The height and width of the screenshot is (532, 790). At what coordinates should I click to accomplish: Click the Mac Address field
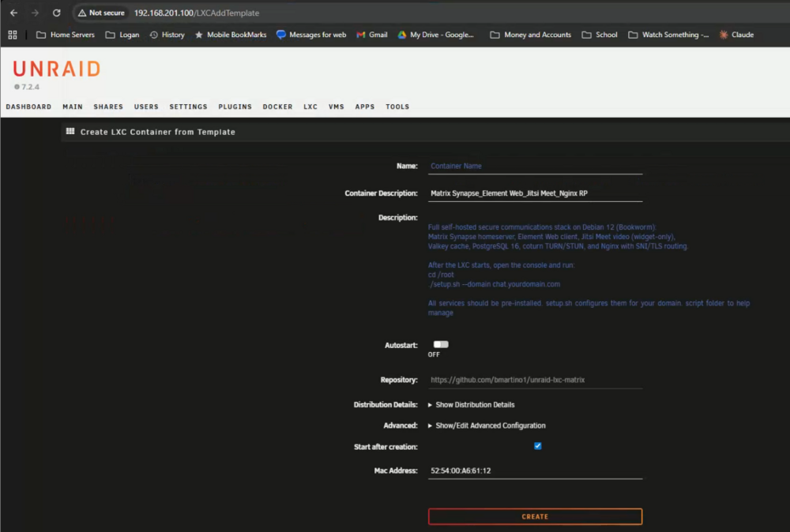pyautogui.click(x=535, y=470)
